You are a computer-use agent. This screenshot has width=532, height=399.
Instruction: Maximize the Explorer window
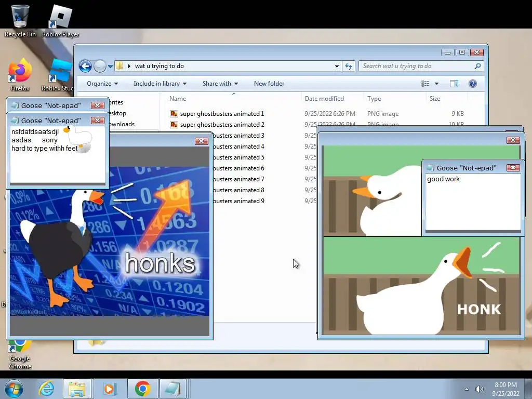[462, 52]
